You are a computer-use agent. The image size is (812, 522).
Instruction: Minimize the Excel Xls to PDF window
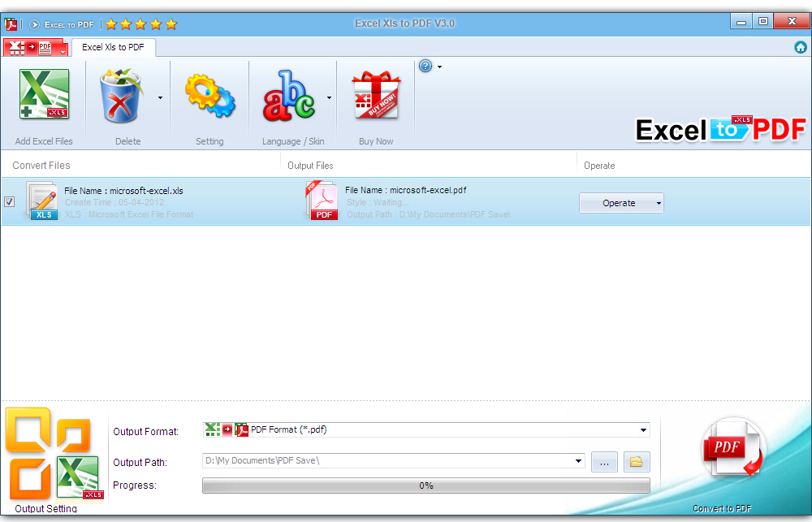pos(741,22)
